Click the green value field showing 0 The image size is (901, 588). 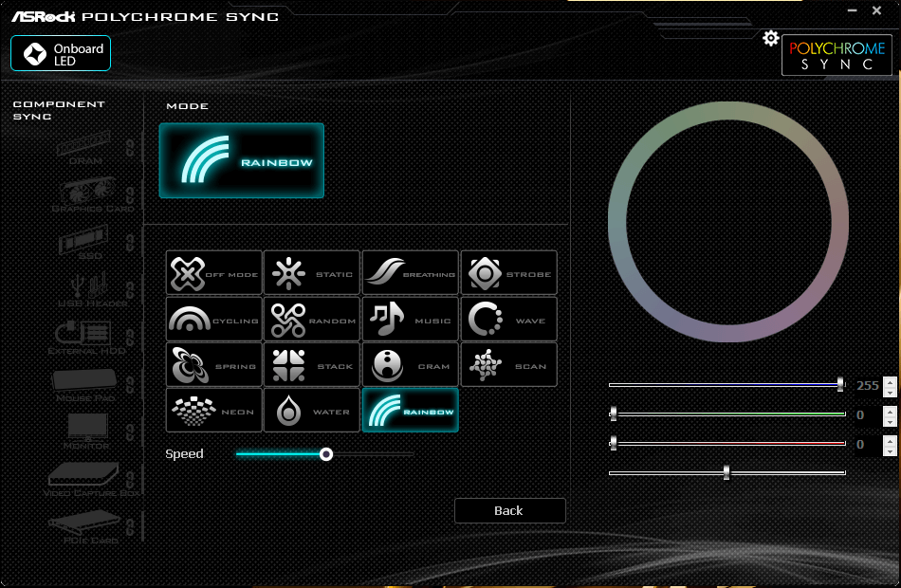tap(868, 415)
